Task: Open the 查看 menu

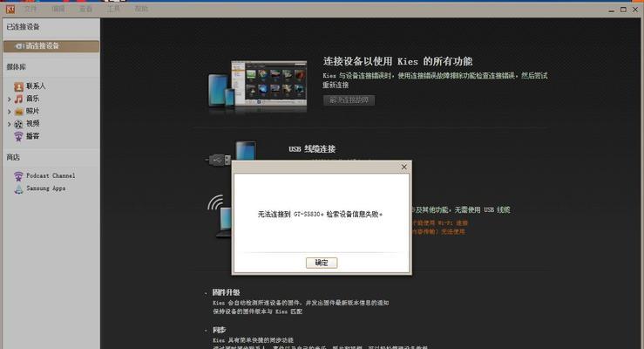Action: pos(86,9)
